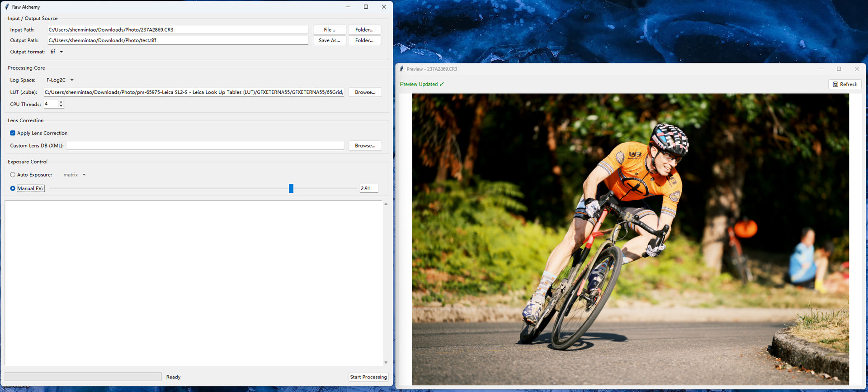Image resolution: width=868 pixels, height=392 pixels.
Task: Minimize the Preview window
Action: pos(821,69)
